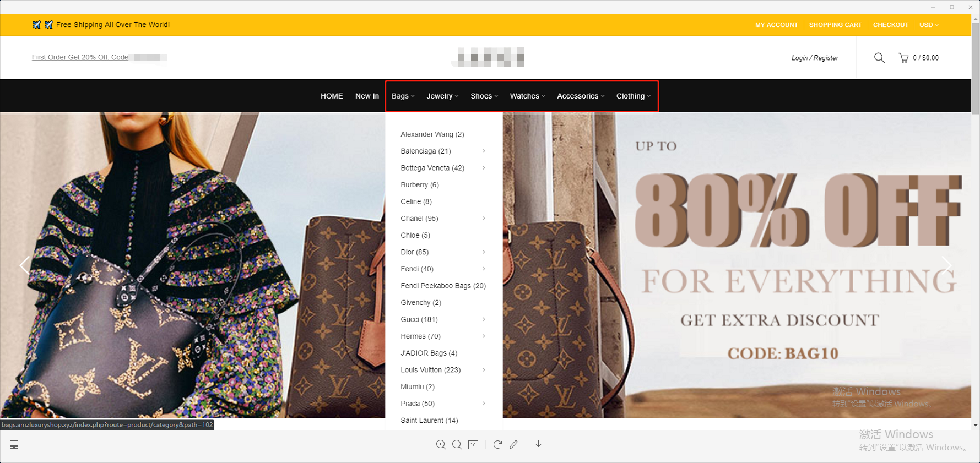Click the thumbnail strip icon at bottom left
Viewport: 980px width, 463px height.
(14, 445)
